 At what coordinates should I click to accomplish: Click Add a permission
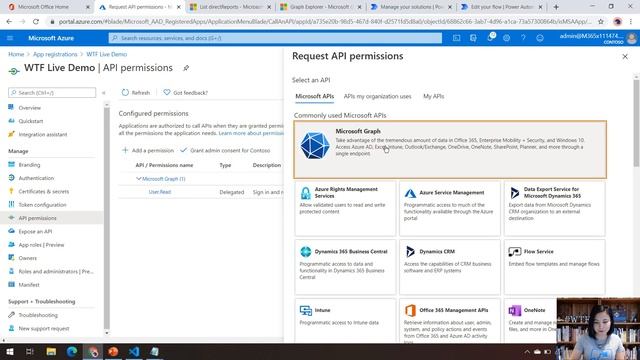pyautogui.click(x=148, y=150)
